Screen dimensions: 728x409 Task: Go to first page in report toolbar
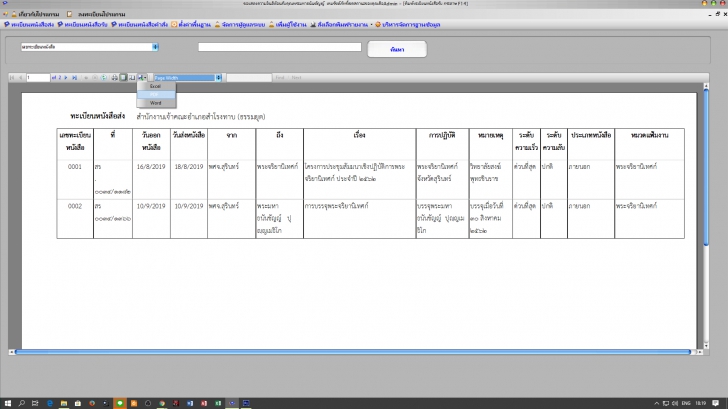12,78
